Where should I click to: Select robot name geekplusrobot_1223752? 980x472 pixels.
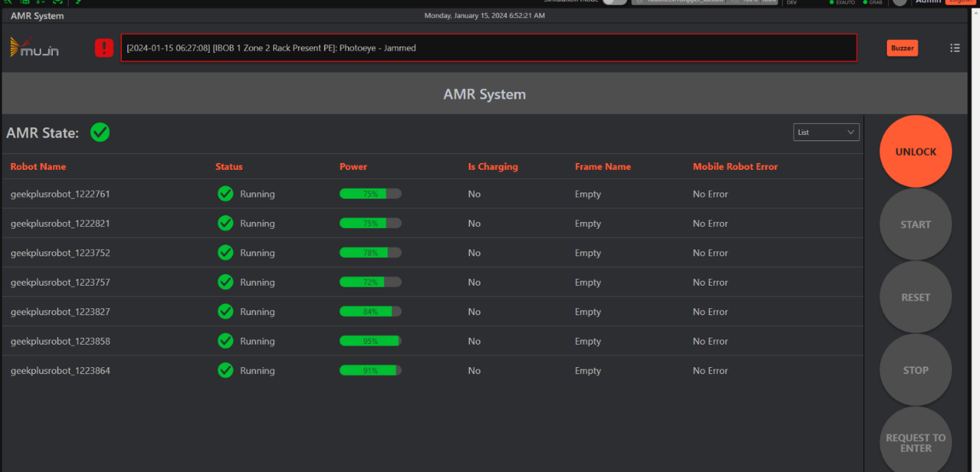point(60,253)
